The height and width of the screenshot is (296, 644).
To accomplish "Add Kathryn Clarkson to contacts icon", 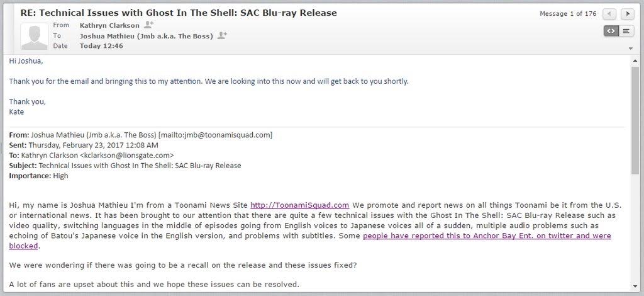I will [148, 25].
